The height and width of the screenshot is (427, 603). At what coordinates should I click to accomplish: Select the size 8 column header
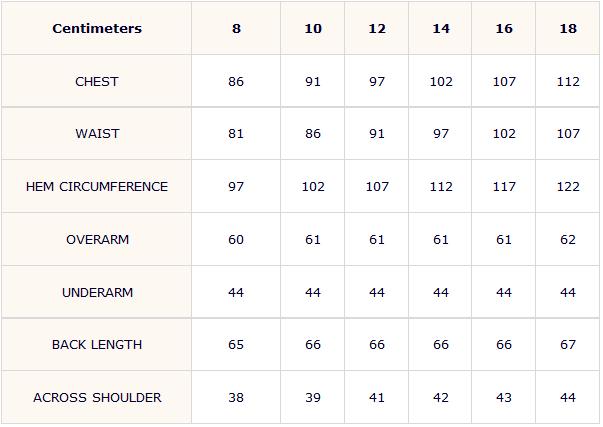tap(236, 28)
